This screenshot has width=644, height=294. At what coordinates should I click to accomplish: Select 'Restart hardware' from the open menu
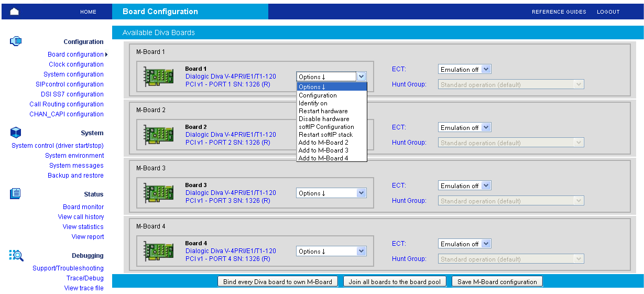323,111
